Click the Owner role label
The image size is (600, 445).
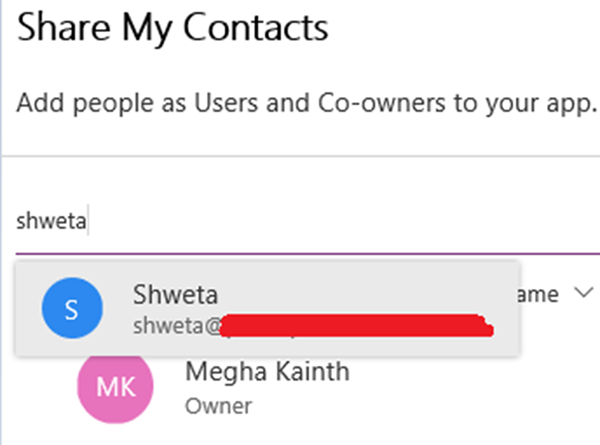coord(218,406)
